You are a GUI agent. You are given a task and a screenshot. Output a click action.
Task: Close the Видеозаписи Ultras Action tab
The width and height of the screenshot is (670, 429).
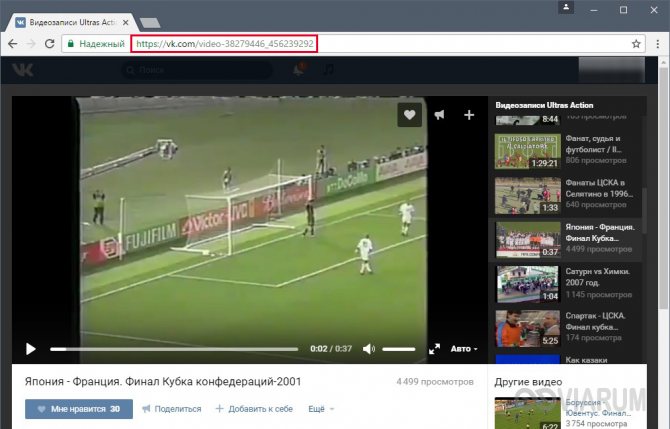click(x=126, y=23)
